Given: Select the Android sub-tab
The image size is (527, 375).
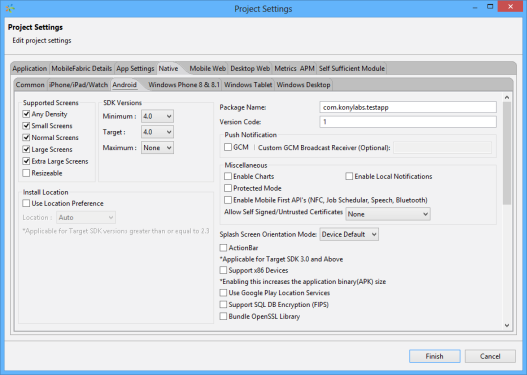Looking at the screenshot, I should tap(124, 85).
